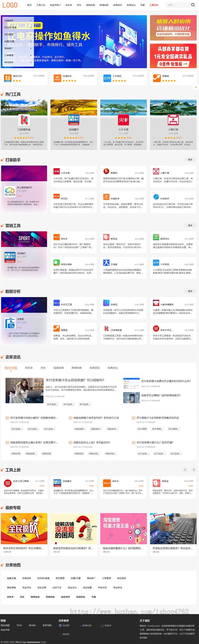This screenshot has height=644, width=199.
Task: Click the 微信分身版 WeChat icon
Action: 57,263
